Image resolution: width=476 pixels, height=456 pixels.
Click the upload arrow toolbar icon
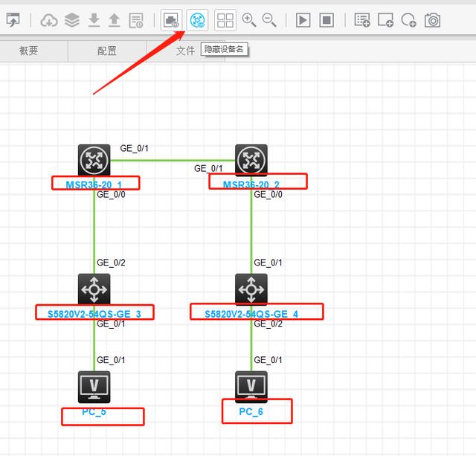[114, 20]
